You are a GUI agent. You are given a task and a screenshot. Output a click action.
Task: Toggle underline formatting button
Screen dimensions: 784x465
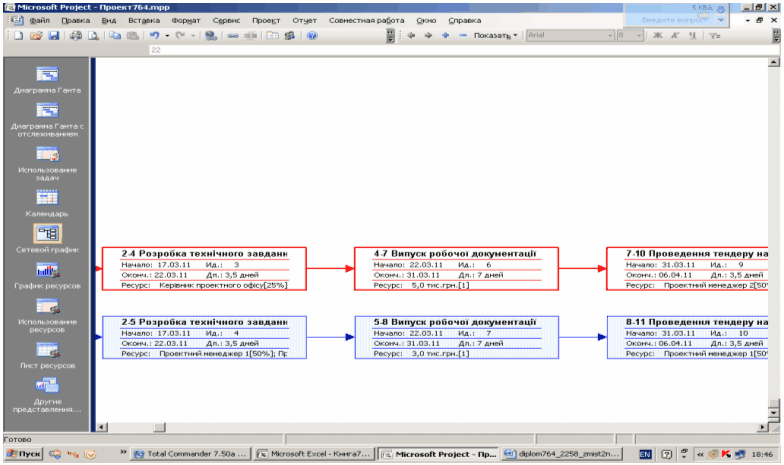(694, 35)
